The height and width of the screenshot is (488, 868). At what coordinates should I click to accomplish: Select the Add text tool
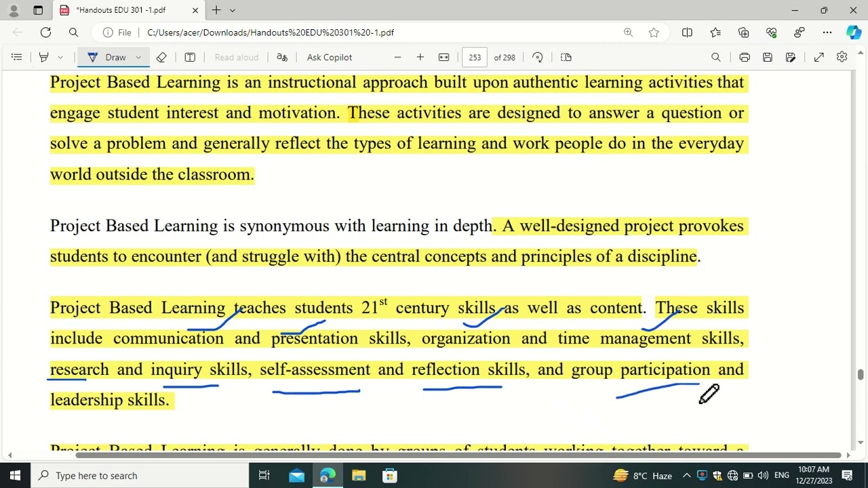(190, 58)
